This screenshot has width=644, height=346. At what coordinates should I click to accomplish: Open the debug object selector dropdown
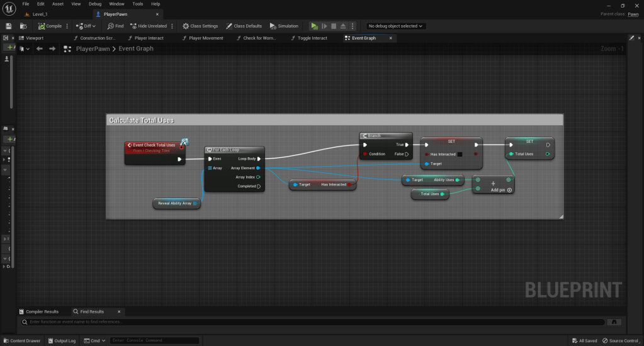pos(396,26)
